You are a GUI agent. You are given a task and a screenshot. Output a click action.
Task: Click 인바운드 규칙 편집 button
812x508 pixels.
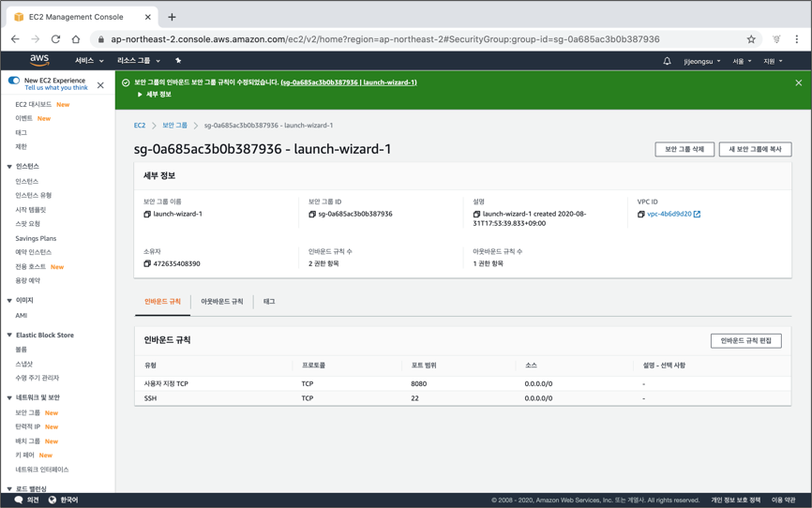(745, 341)
